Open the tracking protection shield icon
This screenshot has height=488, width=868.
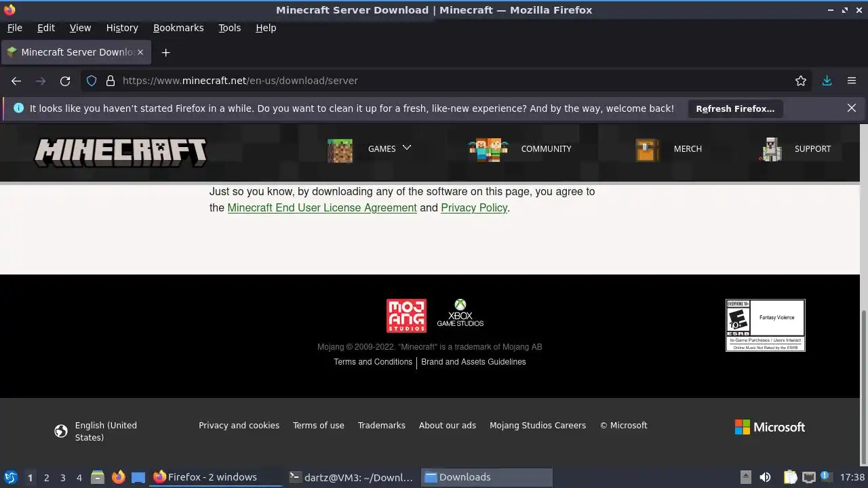click(92, 81)
